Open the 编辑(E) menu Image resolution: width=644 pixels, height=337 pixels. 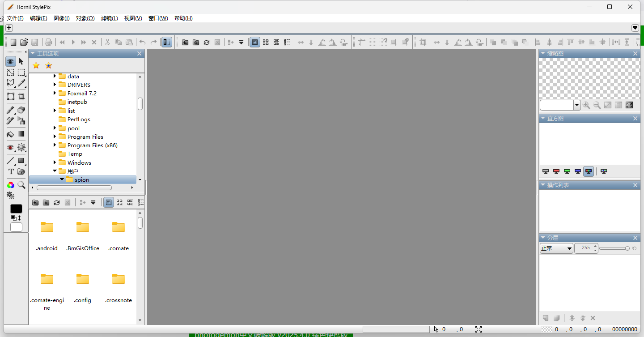(38, 18)
